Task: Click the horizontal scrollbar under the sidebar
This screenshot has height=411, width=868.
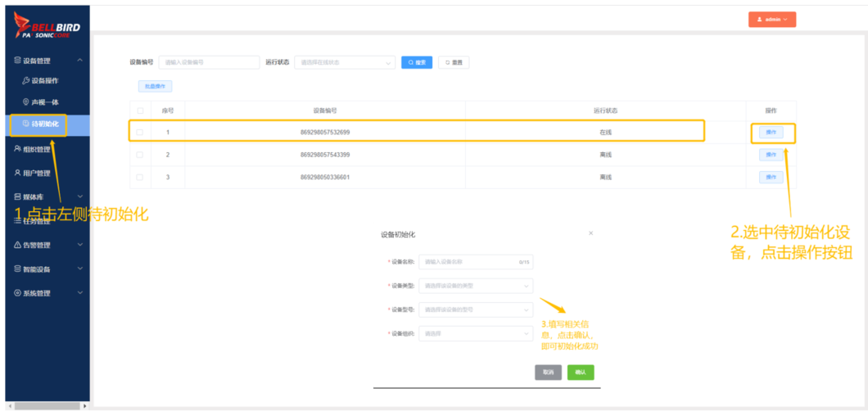Action: tap(44, 405)
